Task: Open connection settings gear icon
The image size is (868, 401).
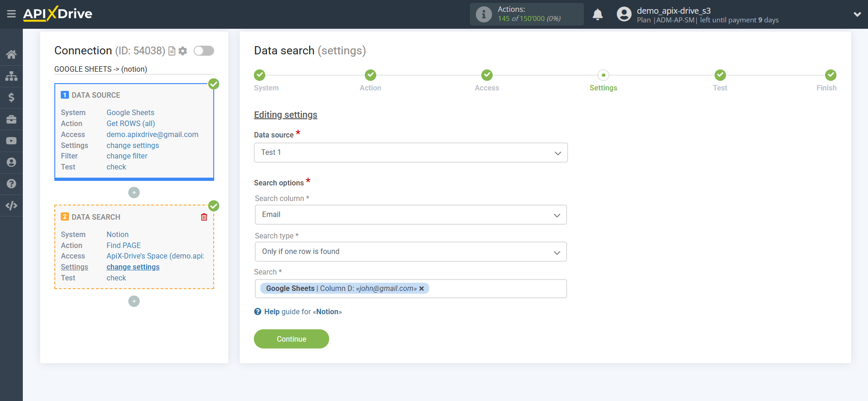Action: (183, 51)
